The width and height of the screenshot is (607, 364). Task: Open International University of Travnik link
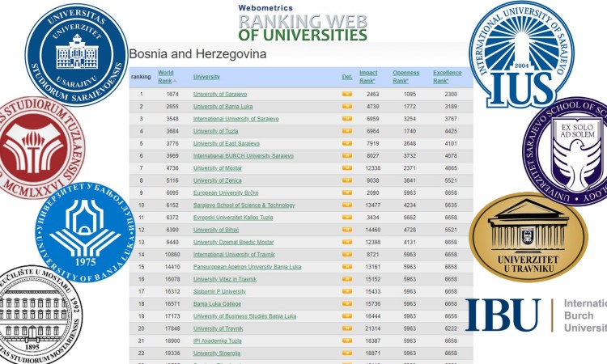[x=234, y=255]
